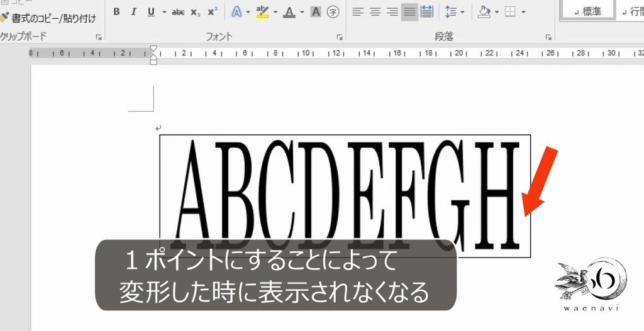Apply borders to paragraph
The width and height of the screenshot is (644, 331).
(510, 12)
